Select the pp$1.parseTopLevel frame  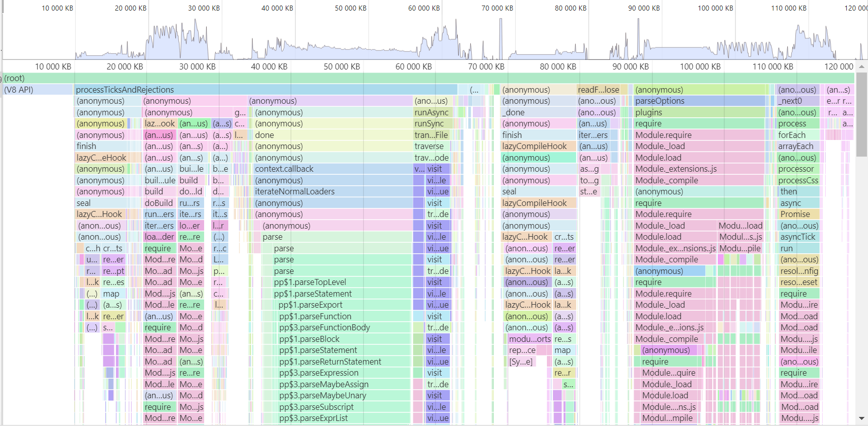[x=342, y=282]
